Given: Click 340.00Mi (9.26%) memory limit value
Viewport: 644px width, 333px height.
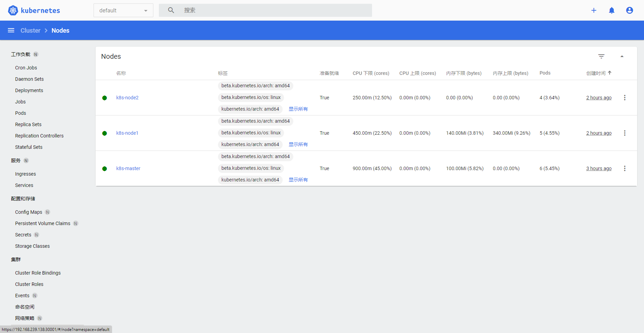Looking at the screenshot, I should [x=512, y=133].
